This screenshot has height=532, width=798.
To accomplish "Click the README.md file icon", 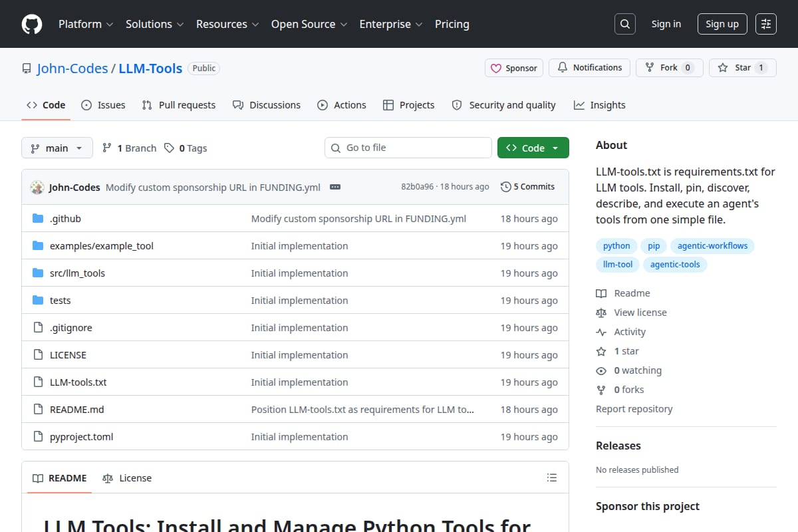I will pos(38,409).
